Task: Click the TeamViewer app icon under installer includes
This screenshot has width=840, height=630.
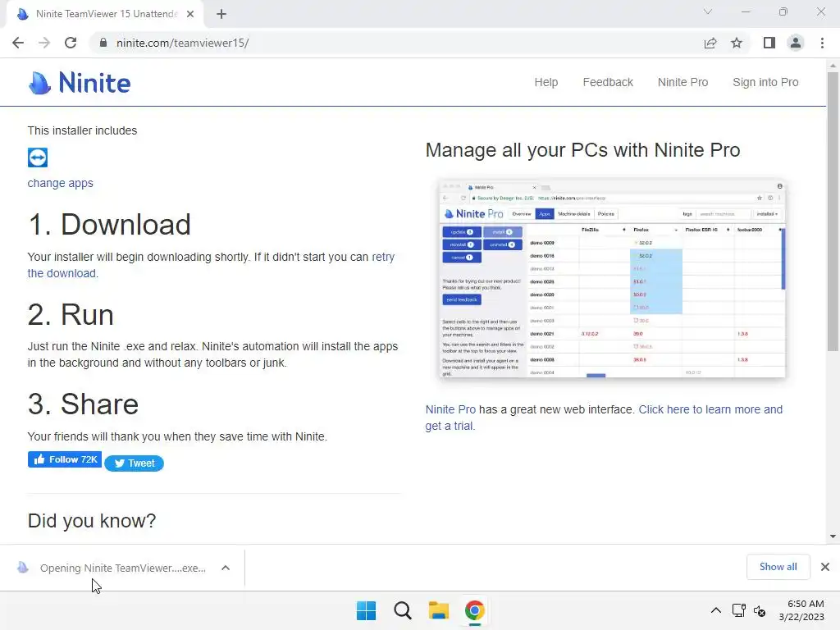Action: tap(38, 157)
